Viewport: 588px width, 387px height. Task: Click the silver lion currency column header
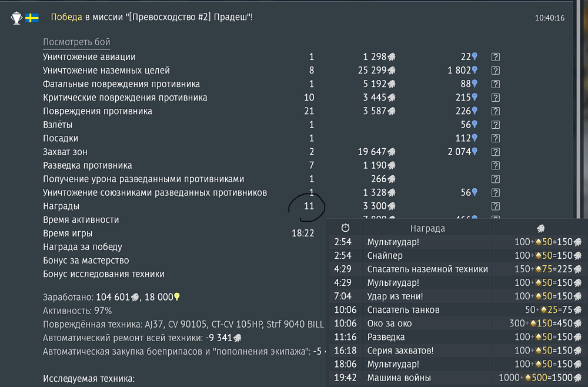541,228
